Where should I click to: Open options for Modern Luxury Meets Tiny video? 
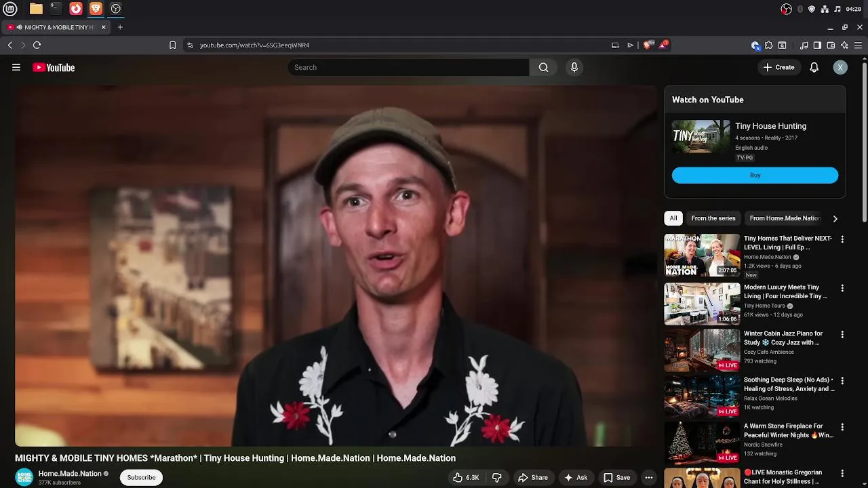pos(842,288)
